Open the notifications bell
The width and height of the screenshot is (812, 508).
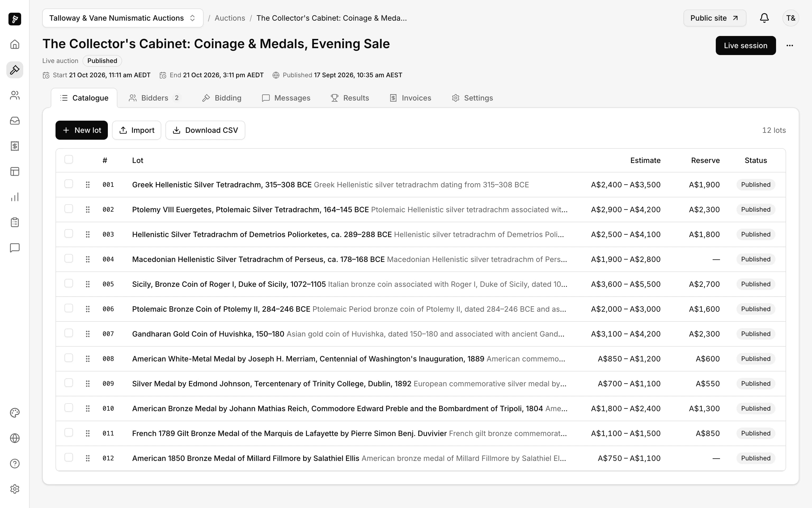point(764,18)
